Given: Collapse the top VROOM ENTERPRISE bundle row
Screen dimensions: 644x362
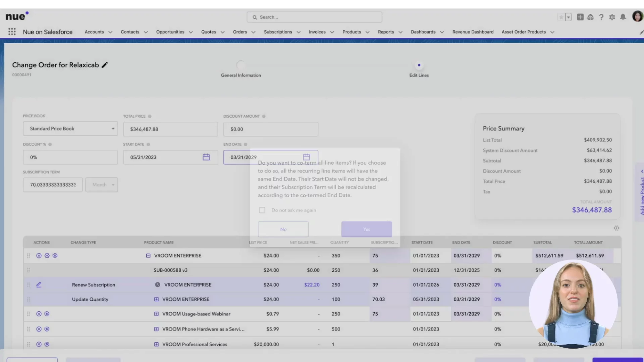Looking at the screenshot, I should (148, 256).
